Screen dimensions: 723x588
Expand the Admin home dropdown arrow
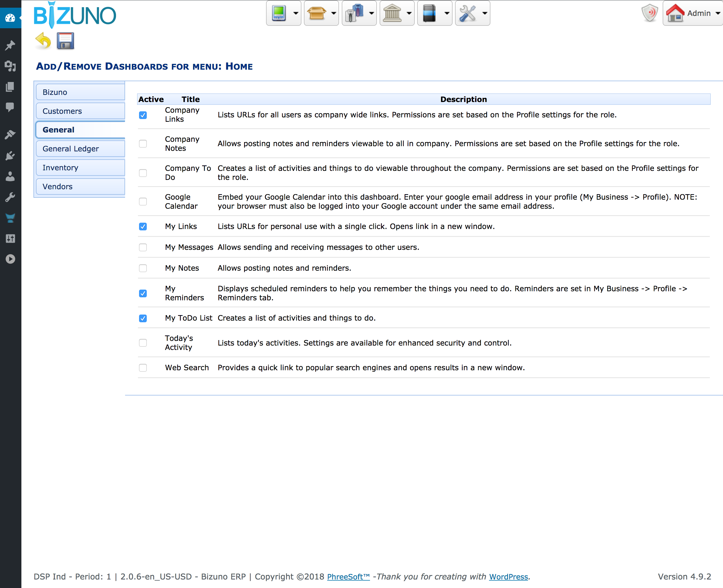click(718, 13)
